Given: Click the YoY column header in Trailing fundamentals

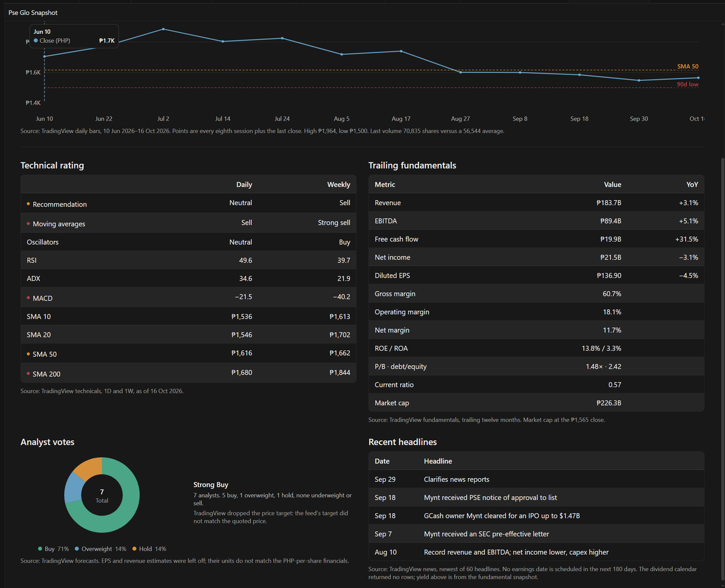Looking at the screenshot, I should (691, 185).
